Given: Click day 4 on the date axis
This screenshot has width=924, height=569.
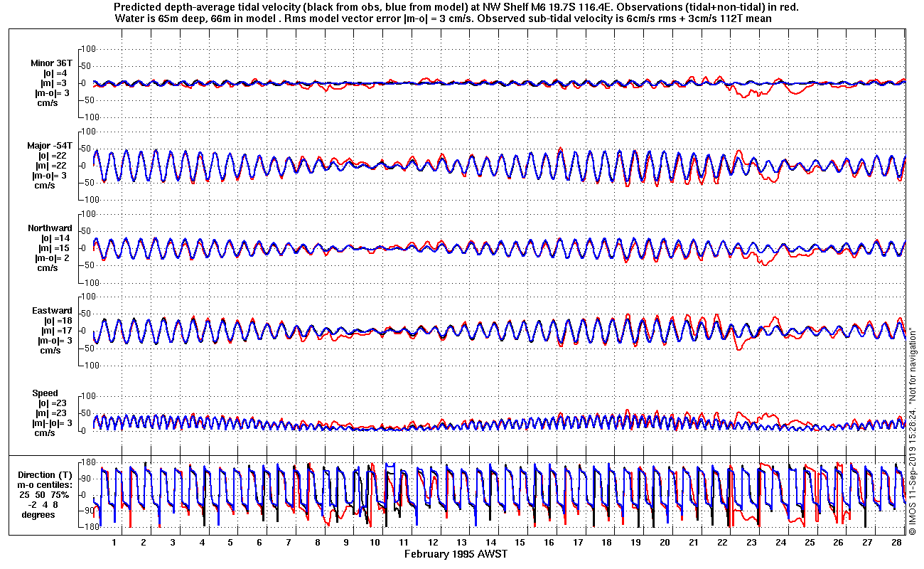Looking at the screenshot, I should click(x=201, y=542).
